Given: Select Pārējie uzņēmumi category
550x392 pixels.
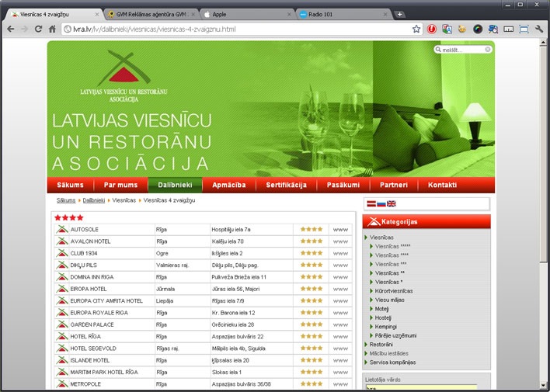Looking at the screenshot, I should 395,335.
